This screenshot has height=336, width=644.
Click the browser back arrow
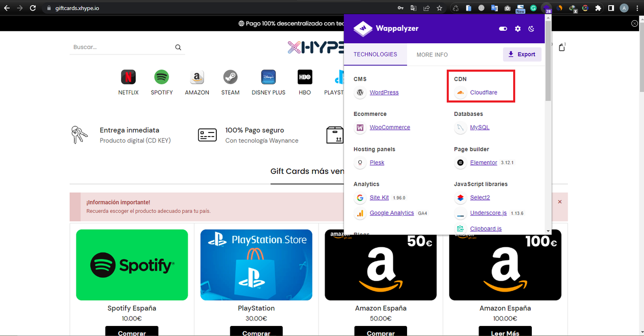(x=7, y=8)
